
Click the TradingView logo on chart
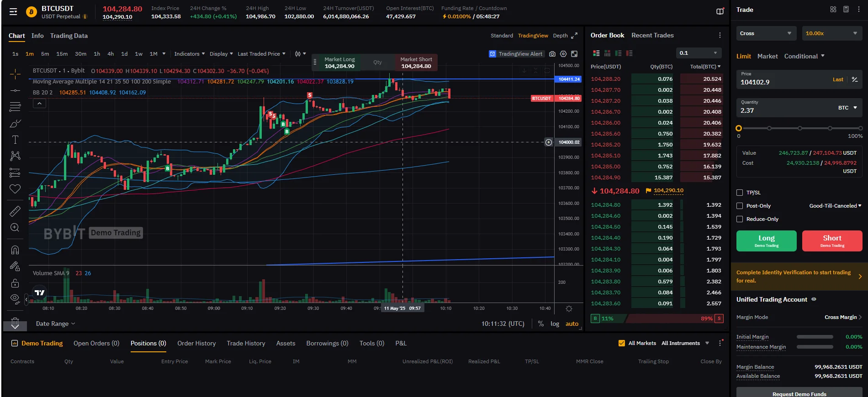(x=40, y=293)
